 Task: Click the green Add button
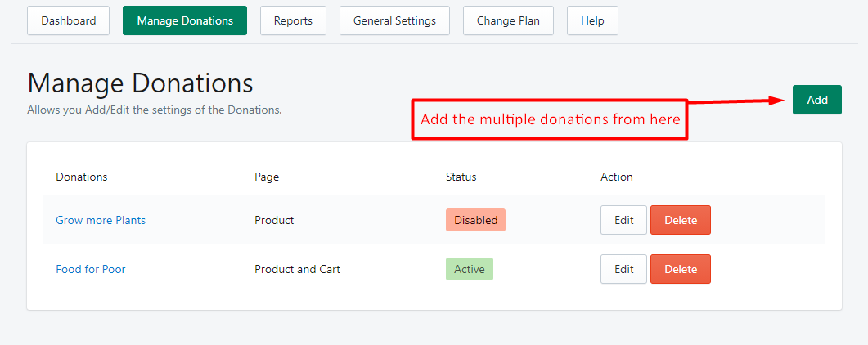click(817, 100)
